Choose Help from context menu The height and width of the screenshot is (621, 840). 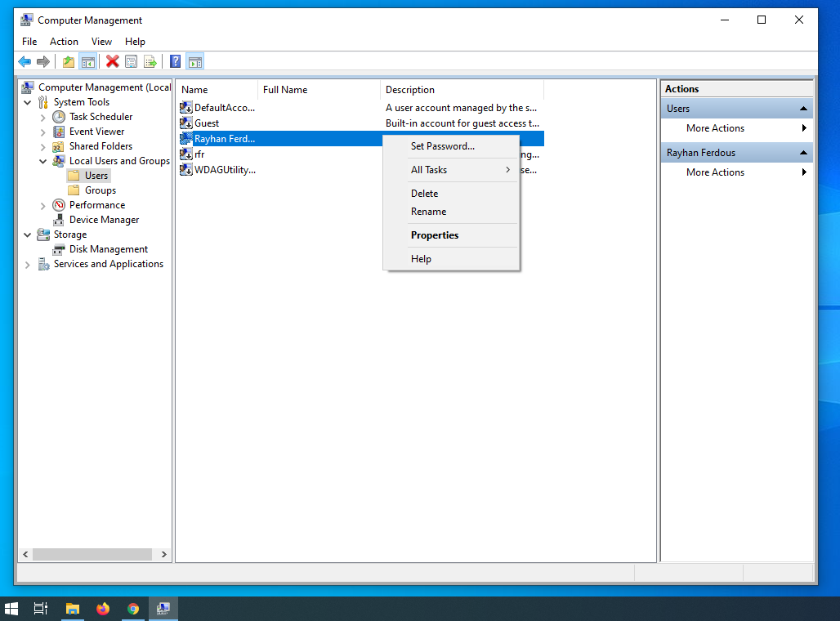pyautogui.click(x=451, y=259)
